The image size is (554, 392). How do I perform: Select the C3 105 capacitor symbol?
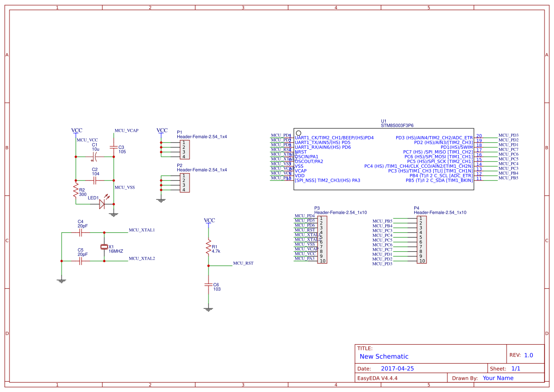(113, 146)
